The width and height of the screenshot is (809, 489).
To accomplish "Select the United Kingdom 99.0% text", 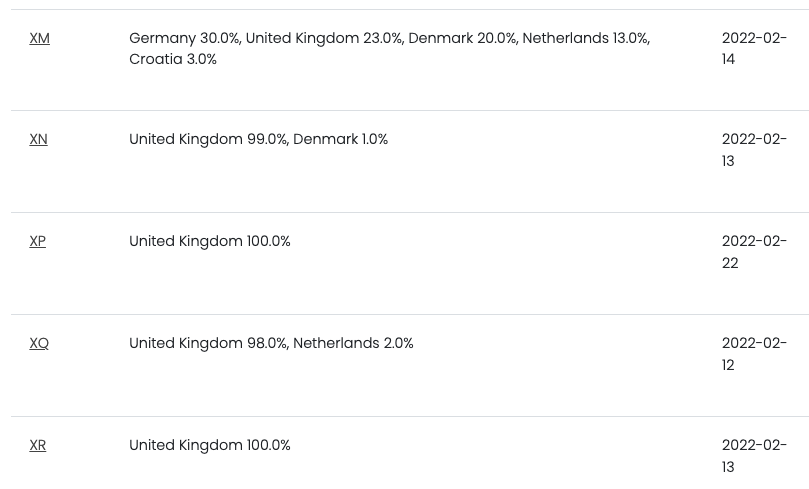I will 208,139.
